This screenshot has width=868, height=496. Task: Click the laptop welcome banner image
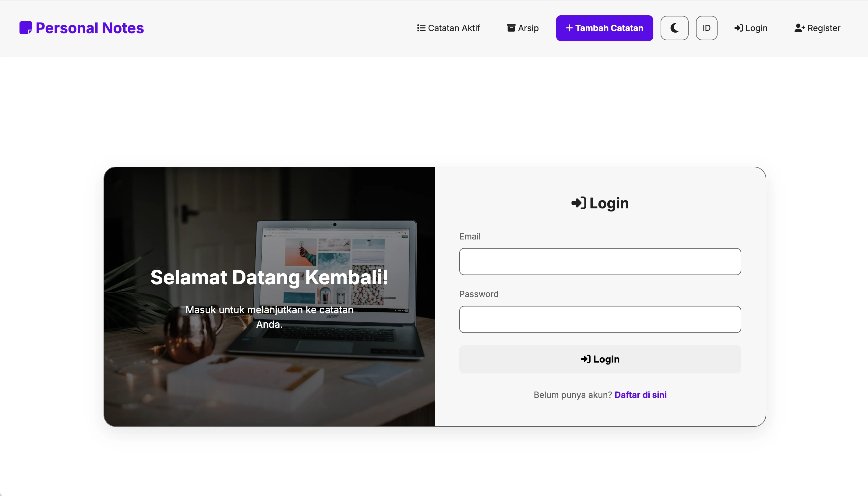269,296
